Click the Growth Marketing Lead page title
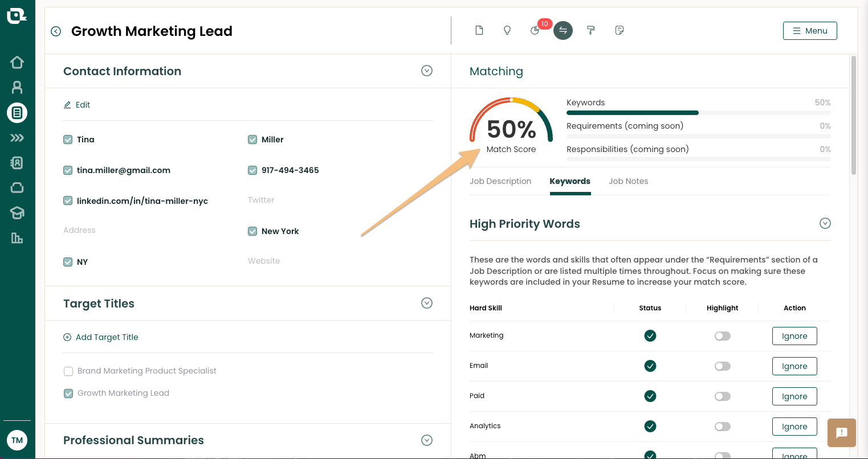868x459 pixels. [x=152, y=31]
